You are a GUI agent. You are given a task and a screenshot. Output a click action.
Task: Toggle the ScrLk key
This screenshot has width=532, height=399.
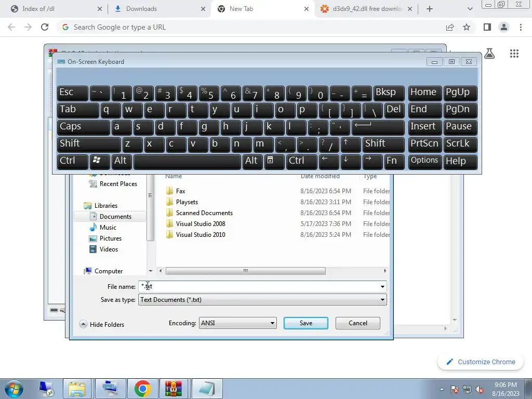pos(460,144)
